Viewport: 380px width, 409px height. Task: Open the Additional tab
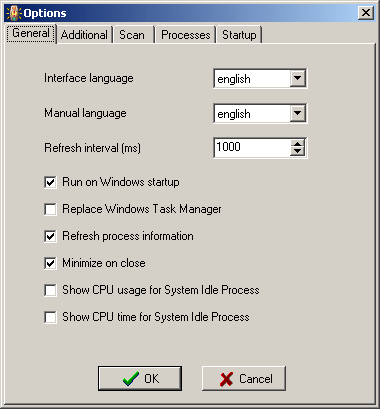[x=84, y=35]
